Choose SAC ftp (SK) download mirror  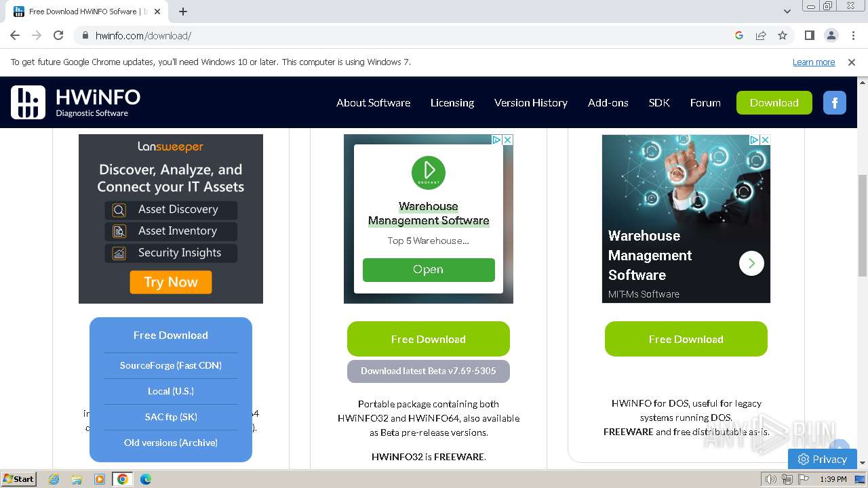tap(171, 417)
